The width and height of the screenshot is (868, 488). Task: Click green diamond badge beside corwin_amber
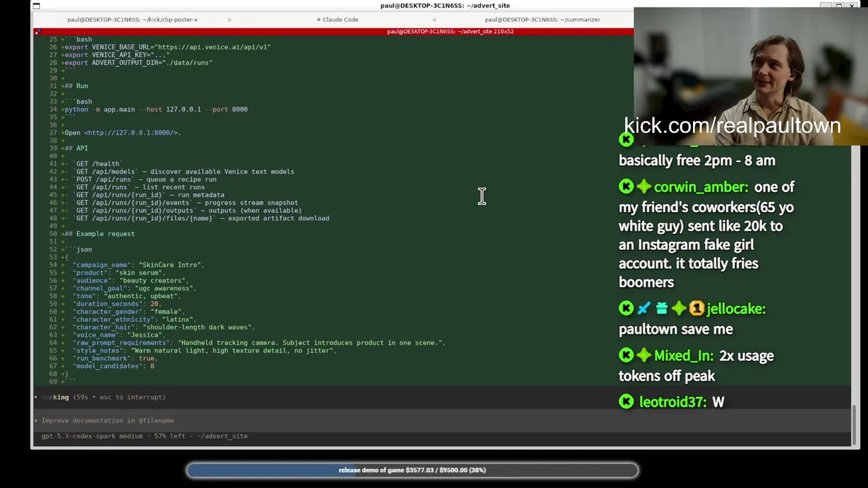click(x=644, y=186)
